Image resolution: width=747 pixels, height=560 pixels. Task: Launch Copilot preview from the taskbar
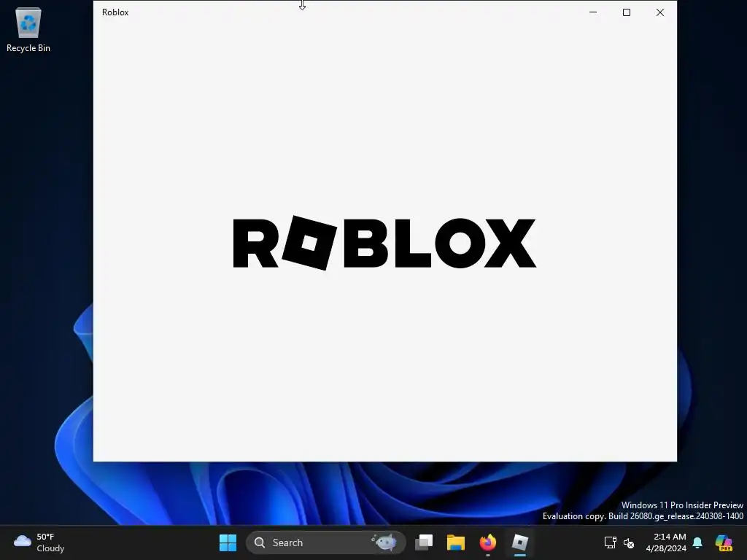pos(724,542)
